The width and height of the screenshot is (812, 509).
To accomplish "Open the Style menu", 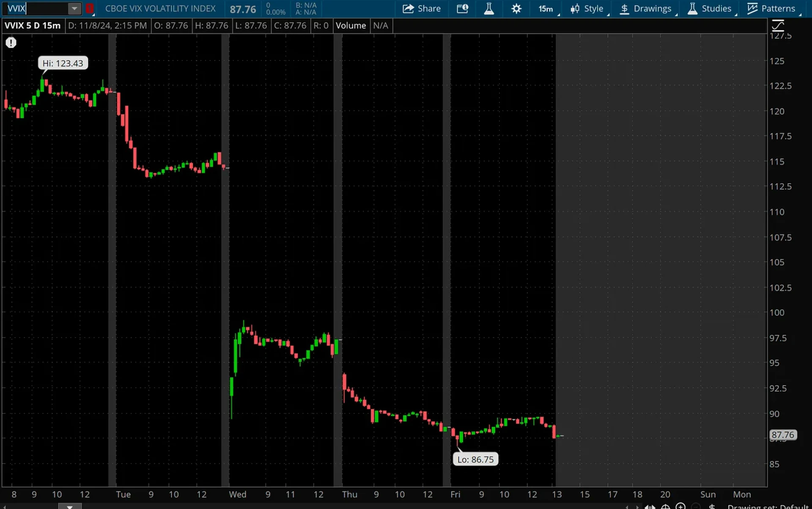I will tap(587, 8).
